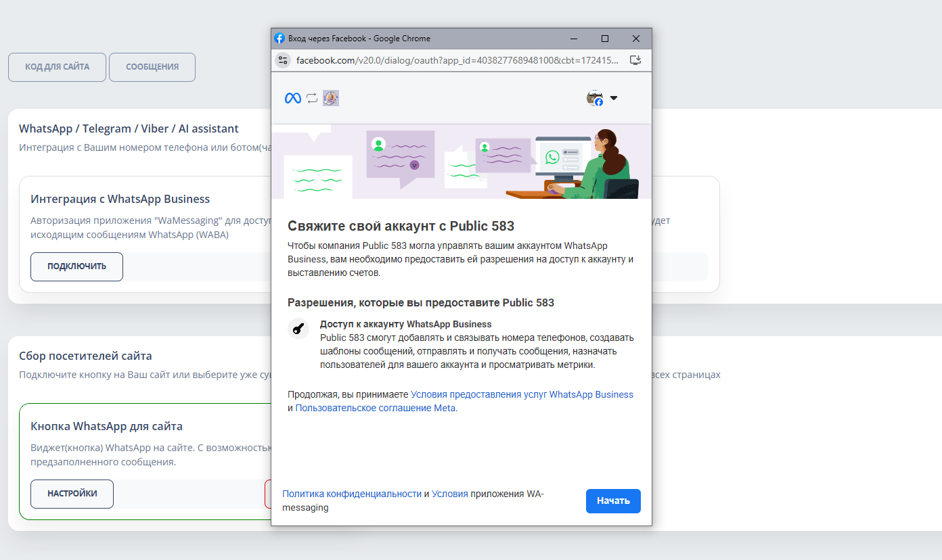View site information icon in address bar
Image resolution: width=942 pixels, height=560 pixels.
(283, 60)
